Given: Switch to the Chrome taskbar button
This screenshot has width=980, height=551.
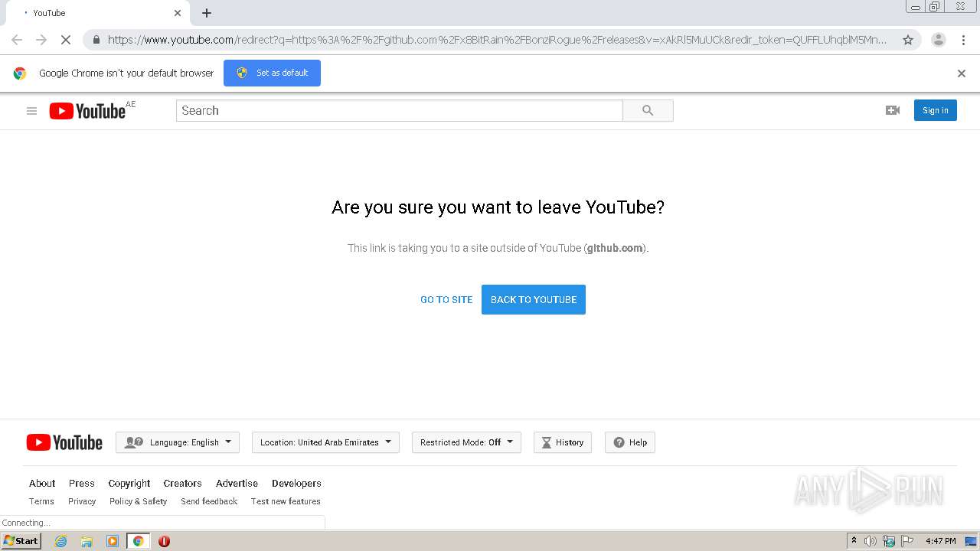Looking at the screenshot, I should pos(138,541).
